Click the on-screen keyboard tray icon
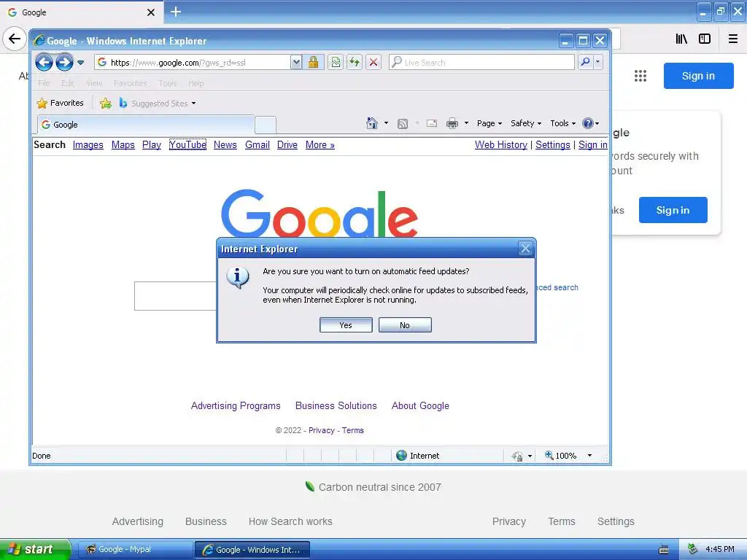 (x=664, y=550)
